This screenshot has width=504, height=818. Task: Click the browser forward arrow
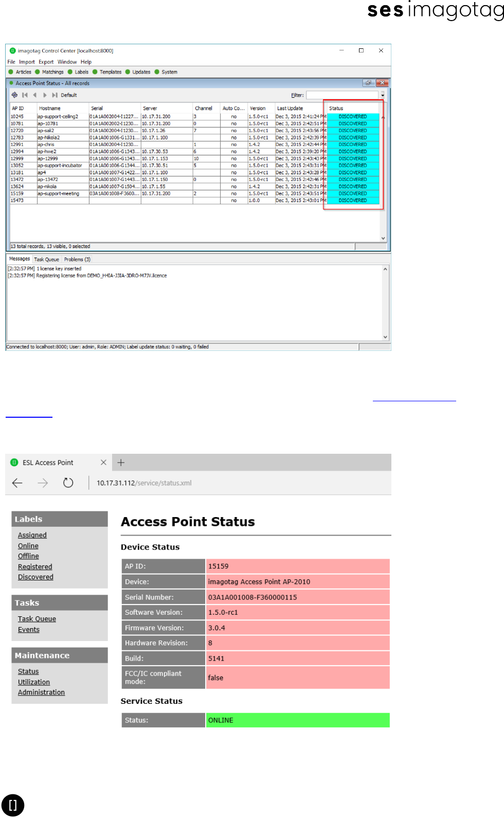click(x=43, y=483)
